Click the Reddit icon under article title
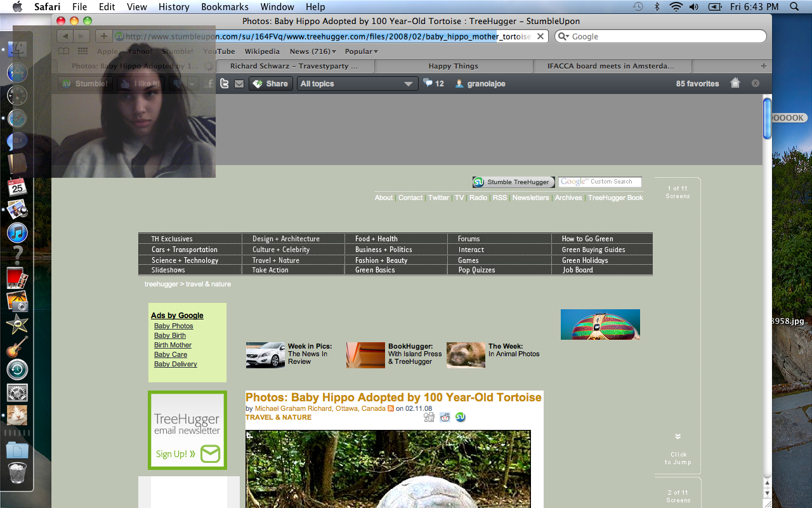Viewport: 812px width, 508px height. tap(445, 417)
